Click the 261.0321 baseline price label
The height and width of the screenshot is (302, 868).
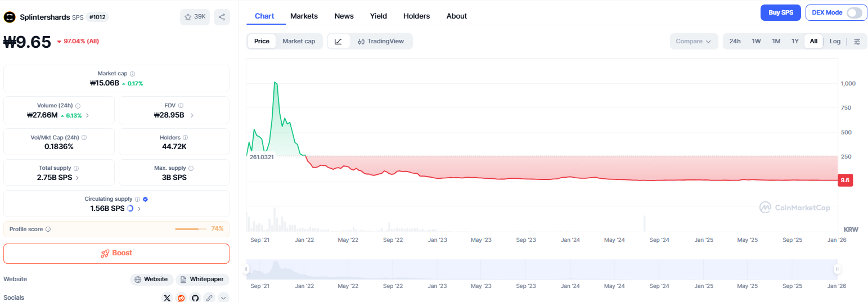click(x=262, y=157)
